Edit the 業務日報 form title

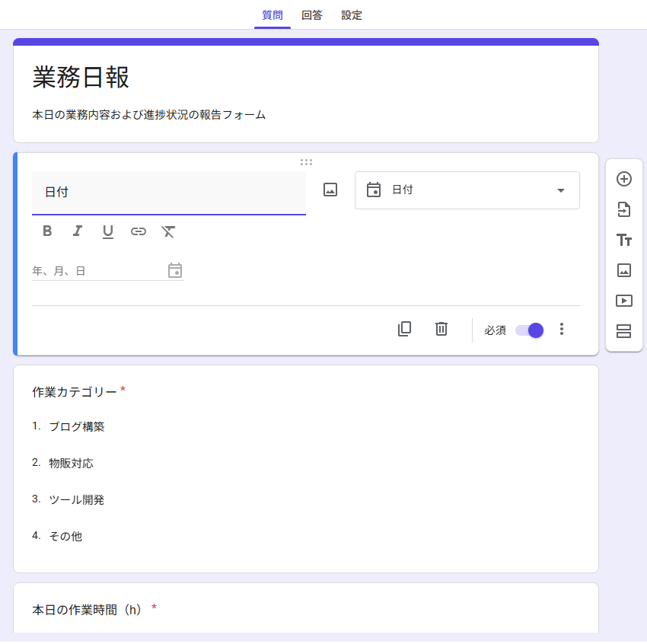click(81, 77)
